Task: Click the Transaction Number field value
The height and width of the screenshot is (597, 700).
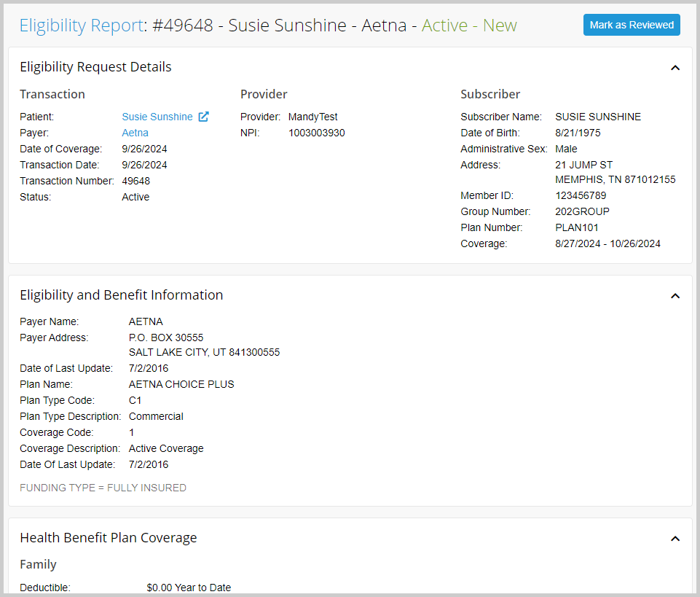Action: 135,181
